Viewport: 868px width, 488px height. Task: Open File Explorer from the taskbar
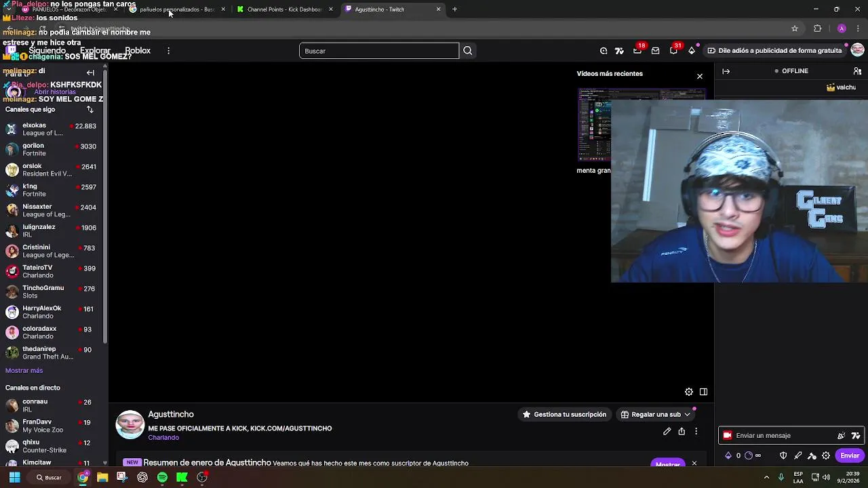[x=102, y=477]
